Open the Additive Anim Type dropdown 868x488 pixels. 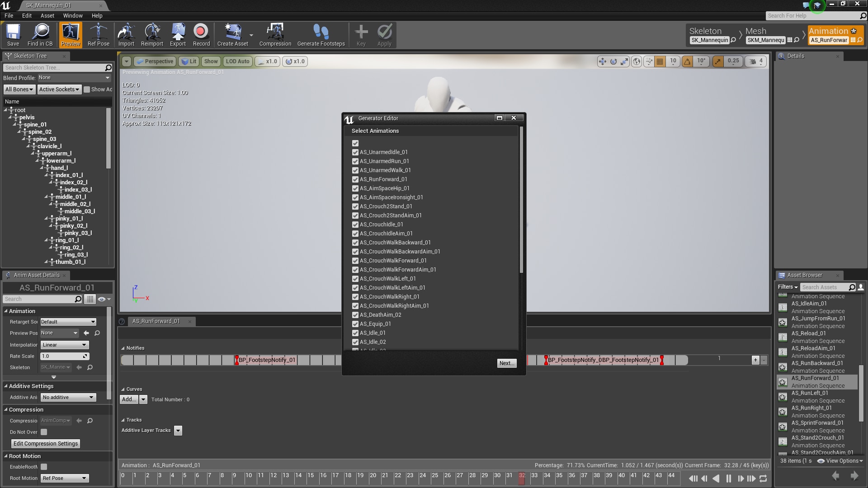(x=68, y=397)
